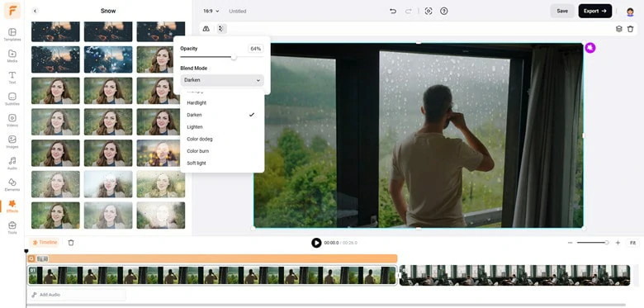644x308 pixels.
Task: Click the timeline trash icon
Action: (x=71, y=243)
